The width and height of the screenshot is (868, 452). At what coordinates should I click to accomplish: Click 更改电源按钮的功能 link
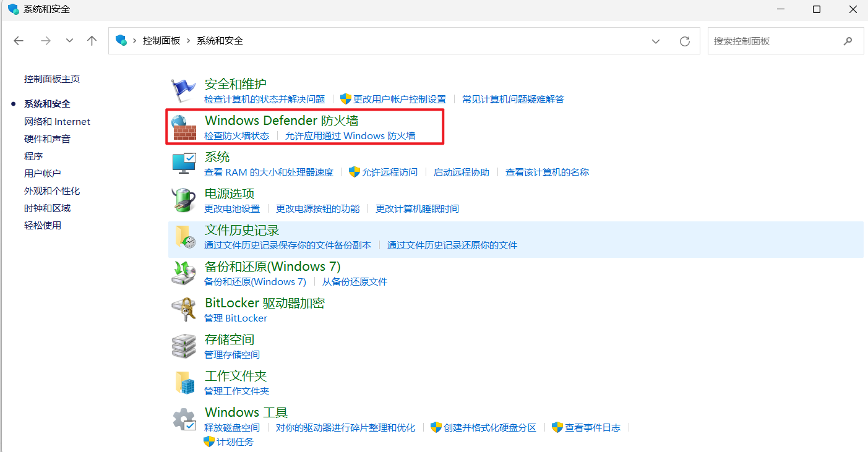tap(318, 208)
